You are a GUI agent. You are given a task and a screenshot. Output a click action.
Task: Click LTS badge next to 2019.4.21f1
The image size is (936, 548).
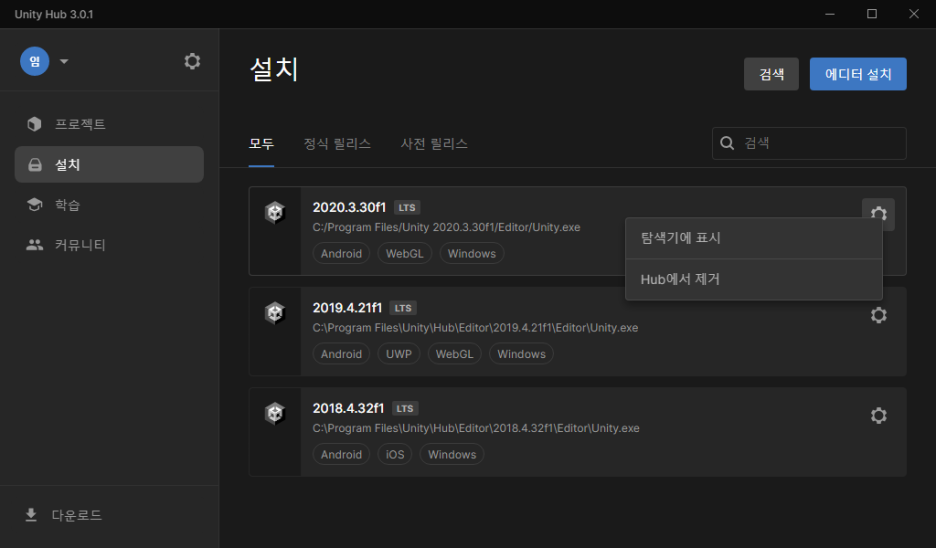tap(403, 308)
